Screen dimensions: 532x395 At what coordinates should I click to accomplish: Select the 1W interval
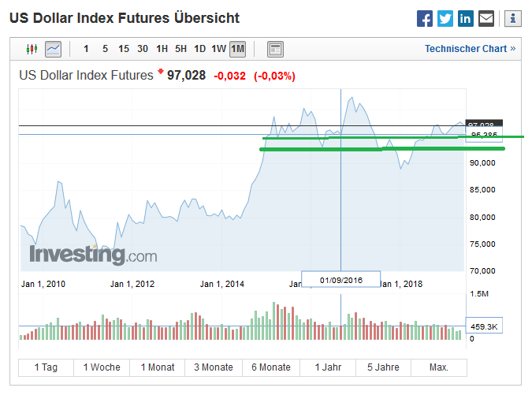(x=218, y=49)
